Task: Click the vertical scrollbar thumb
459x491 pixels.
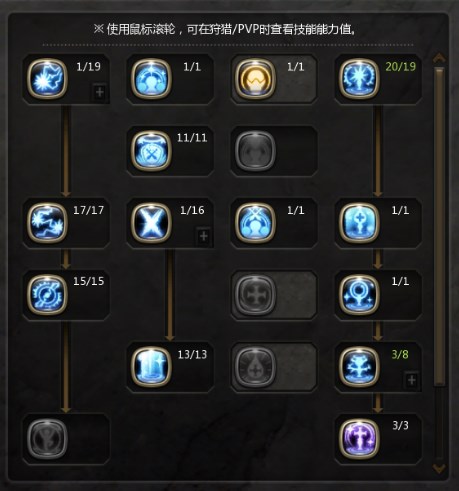Action: [x=439, y=227]
